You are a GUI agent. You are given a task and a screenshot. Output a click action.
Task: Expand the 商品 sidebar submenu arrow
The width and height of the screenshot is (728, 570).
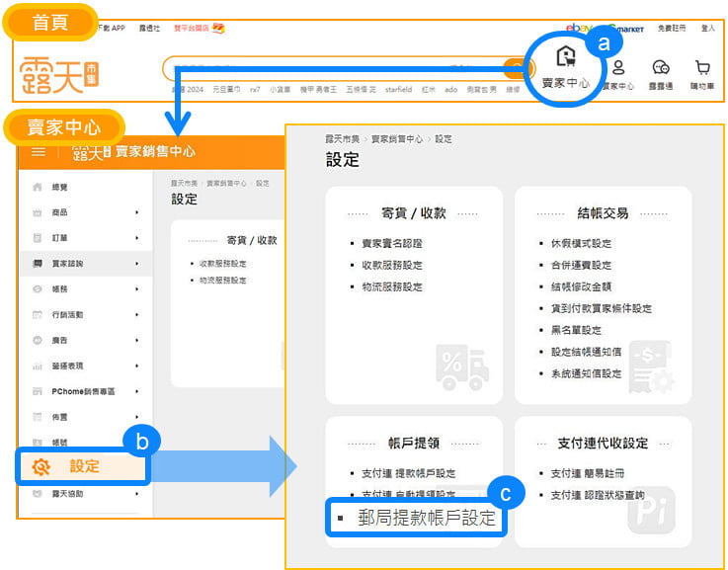pyautogui.click(x=137, y=212)
